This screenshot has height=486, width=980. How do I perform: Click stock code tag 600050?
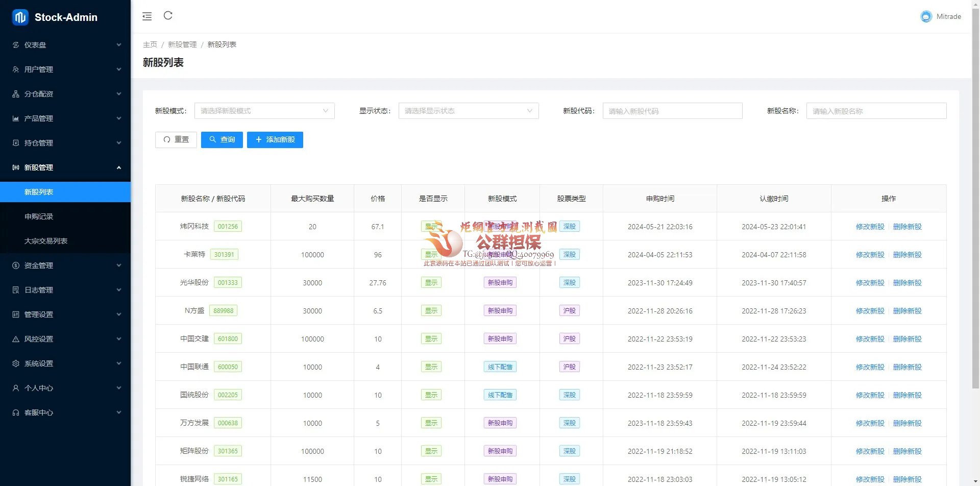pos(228,367)
